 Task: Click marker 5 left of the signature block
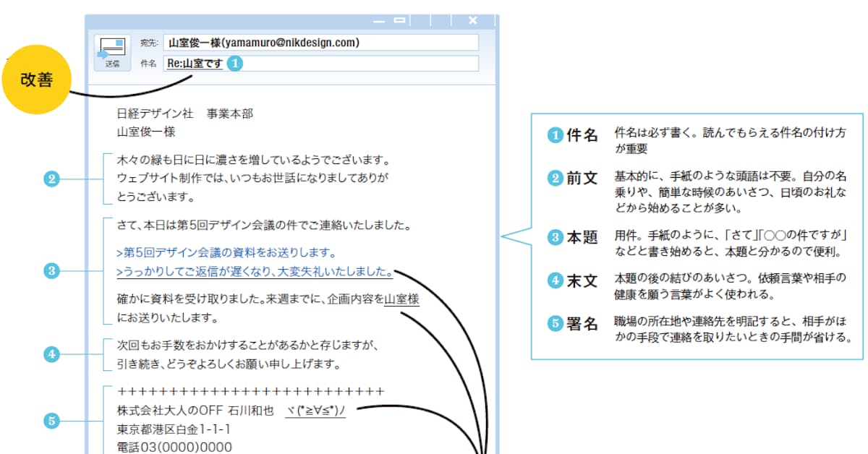51,421
